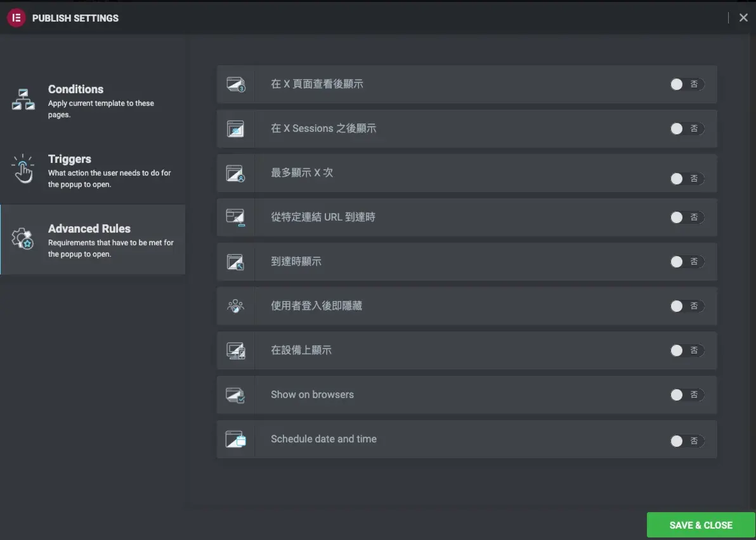Image resolution: width=756 pixels, height=540 pixels.
Task: Select the Advanced Rules tab
Action: pos(93,240)
